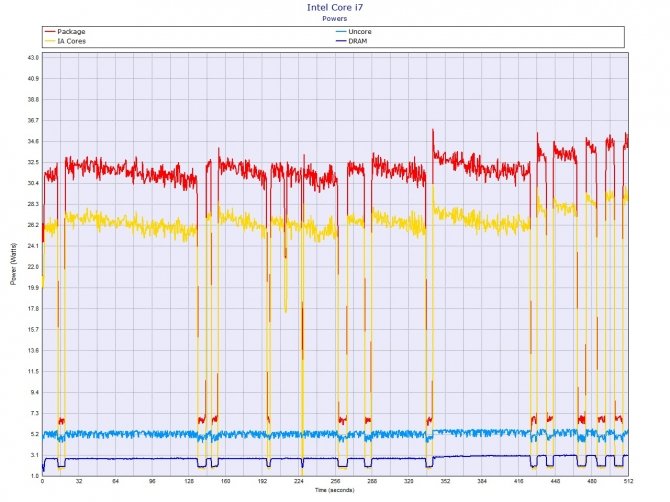
Task: Click the 352 tick on time axis
Action: [x=445, y=481]
